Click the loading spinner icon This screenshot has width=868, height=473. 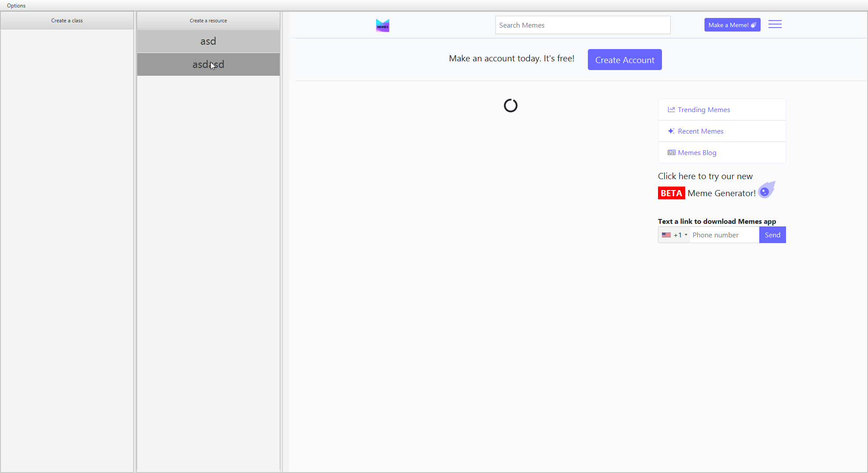point(511,106)
